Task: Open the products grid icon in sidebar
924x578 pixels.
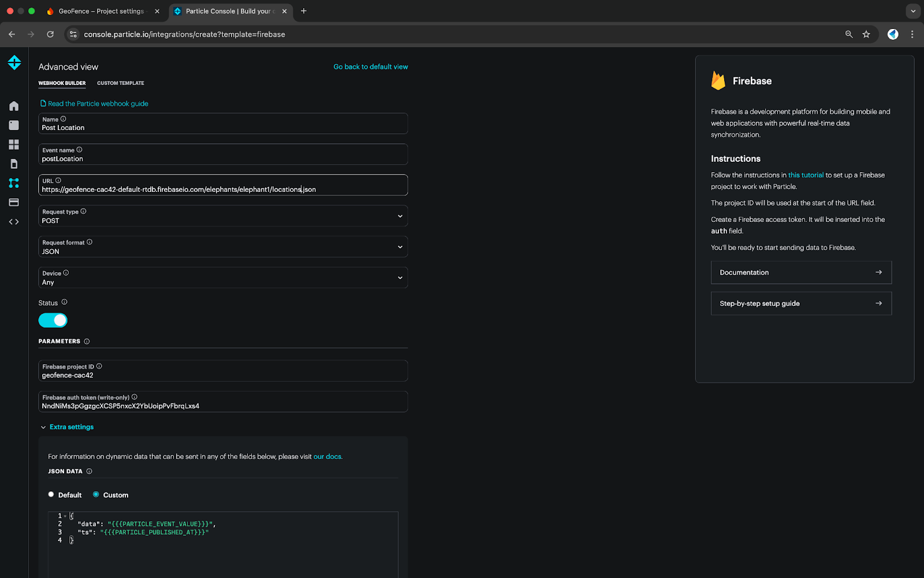Action: click(x=14, y=144)
